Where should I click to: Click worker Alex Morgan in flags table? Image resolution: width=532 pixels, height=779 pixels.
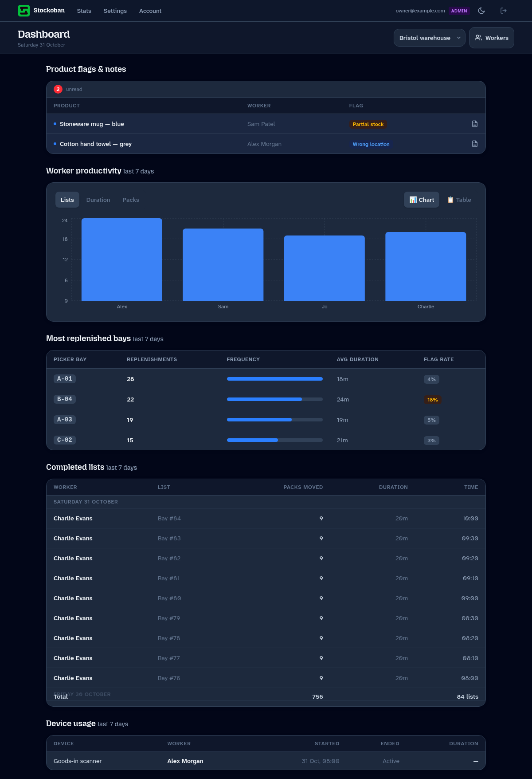pos(264,144)
